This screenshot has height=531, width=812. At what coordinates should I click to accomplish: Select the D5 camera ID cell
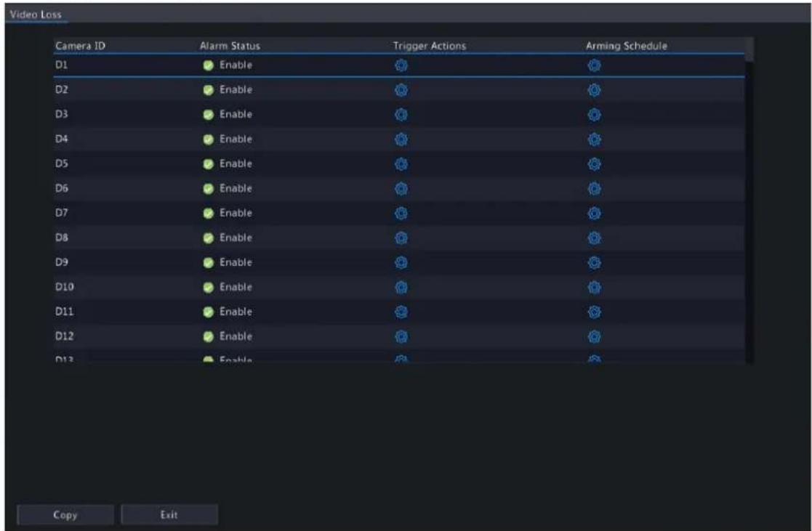[x=61, y=163]
